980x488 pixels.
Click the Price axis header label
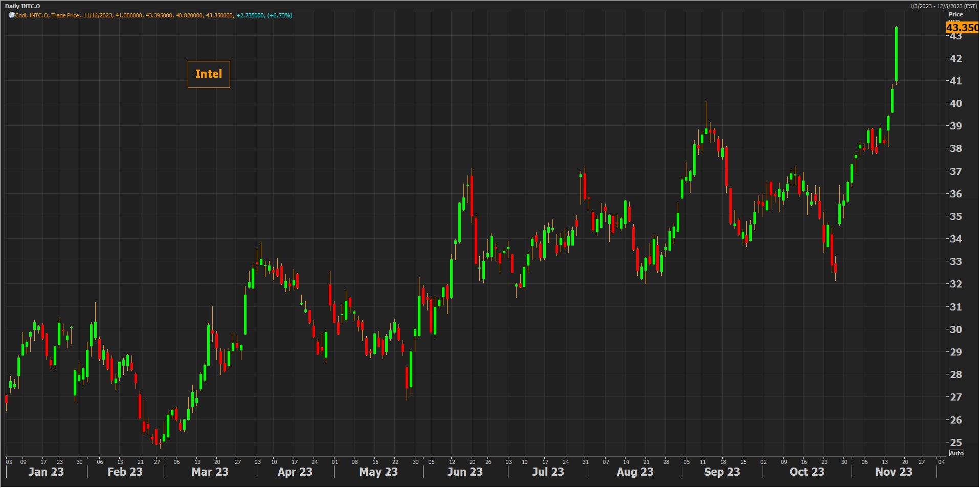point(955,14)
